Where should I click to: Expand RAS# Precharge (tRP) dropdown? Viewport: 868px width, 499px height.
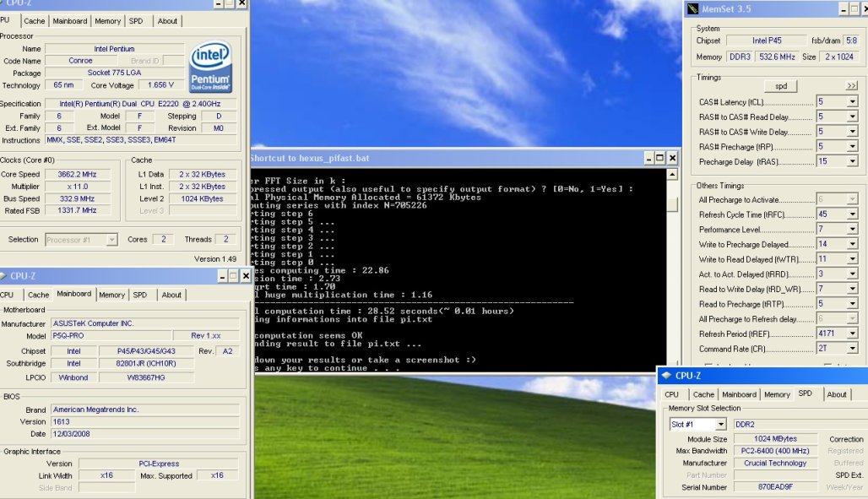click(x=853, y=147)
